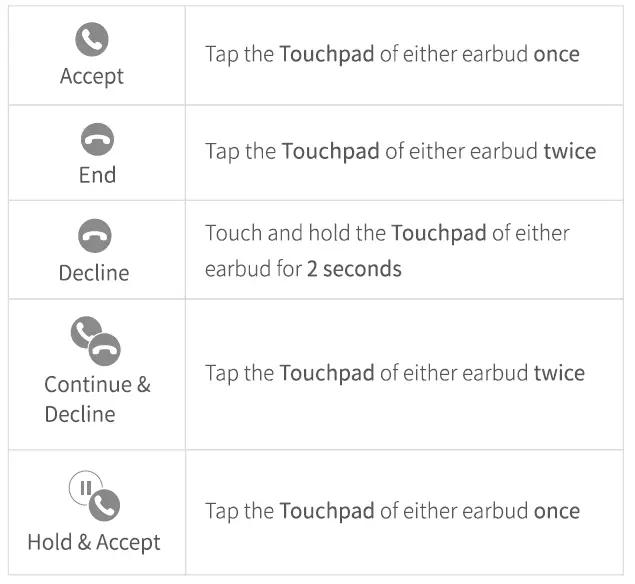Select the End label text
Screen dimensions: 635x584
pyautogui.click(x=97, y=174)
